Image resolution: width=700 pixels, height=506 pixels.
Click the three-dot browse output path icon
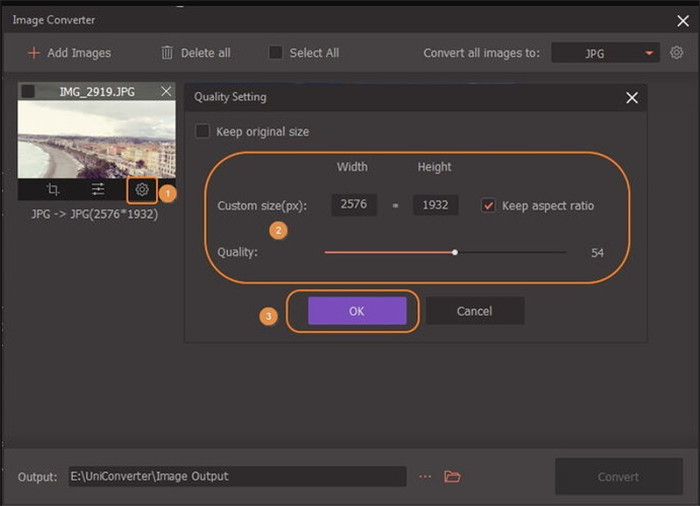[425, 476]
